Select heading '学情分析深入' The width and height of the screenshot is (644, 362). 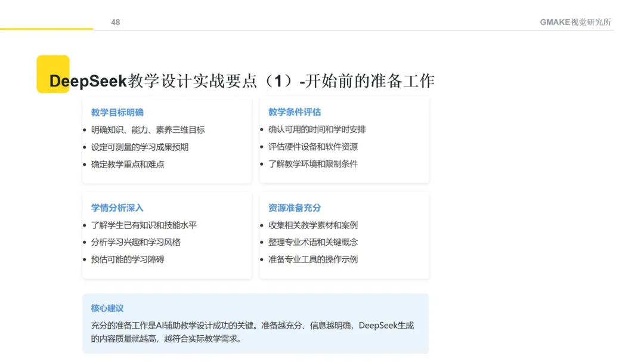[x=117, y=208]
